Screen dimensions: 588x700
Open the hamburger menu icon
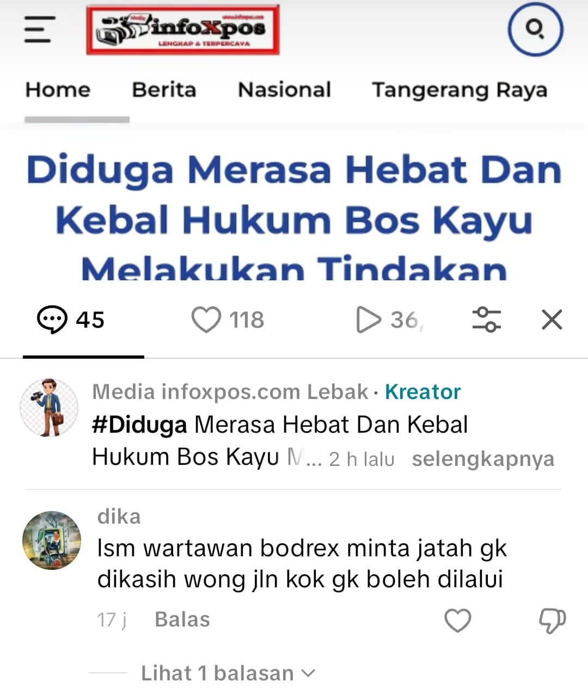40,29
